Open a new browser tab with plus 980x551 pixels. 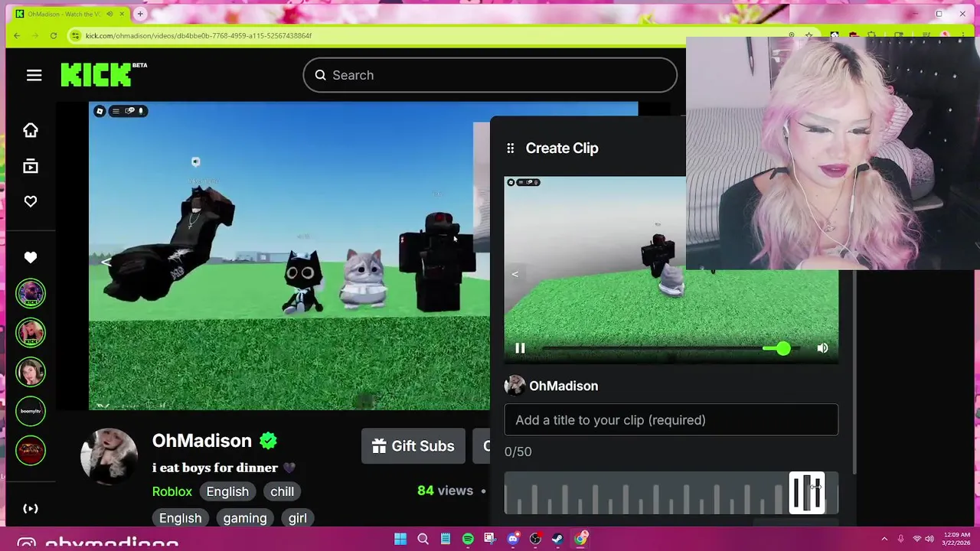pyautogui.click(x=140, y=14)
